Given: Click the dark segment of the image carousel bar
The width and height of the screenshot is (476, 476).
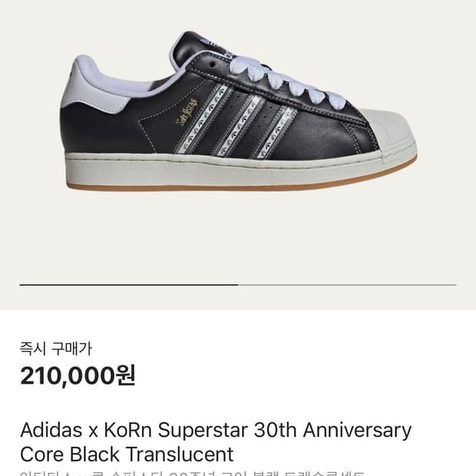Looking at the screenshot, I should tap(128, 285).
